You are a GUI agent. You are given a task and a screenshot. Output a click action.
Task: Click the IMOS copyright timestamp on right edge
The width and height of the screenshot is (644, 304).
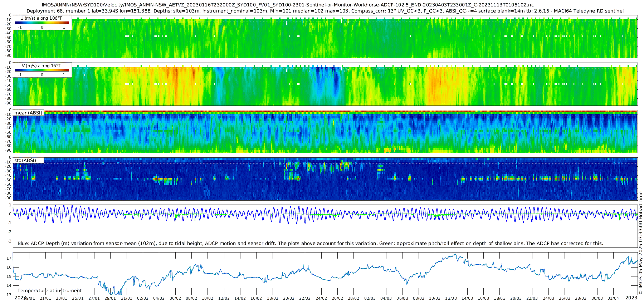(x=640, y=243)
